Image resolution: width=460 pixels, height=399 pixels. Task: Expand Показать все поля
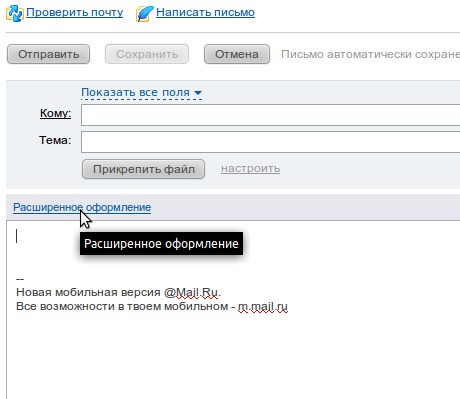point(142,92)
